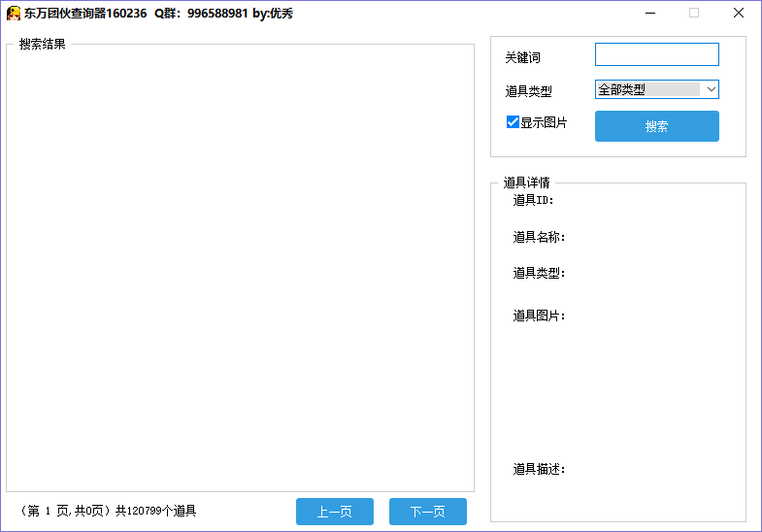Screen dimensions: 762x532
Task: Click the app icon in title bar
Action: coord(14,14)
